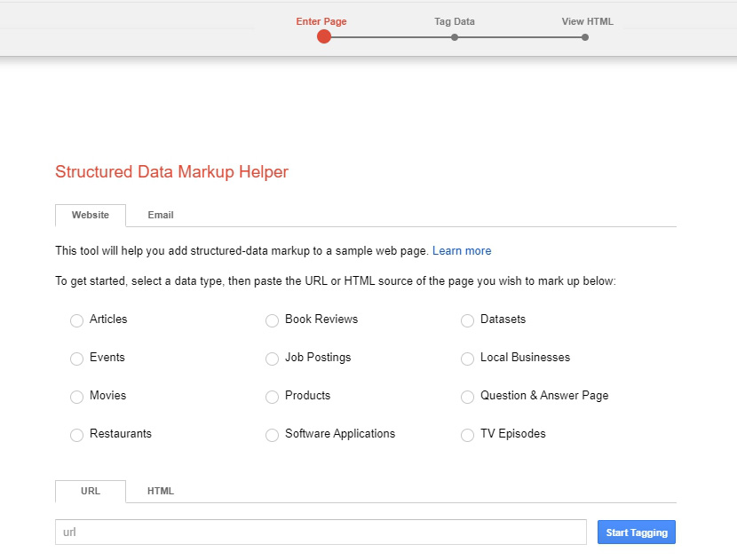
Task: Select the Job Postings data type
Action: (x=272, y=359)
